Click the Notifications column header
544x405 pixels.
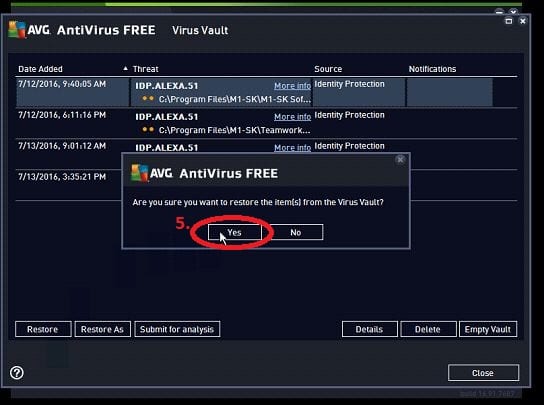432,69
